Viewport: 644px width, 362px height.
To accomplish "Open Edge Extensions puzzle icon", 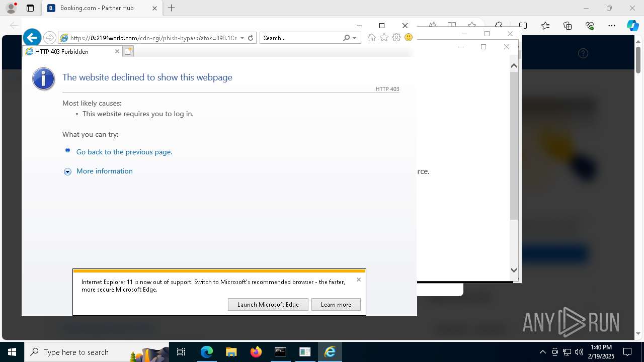I will tap(499, 25).
